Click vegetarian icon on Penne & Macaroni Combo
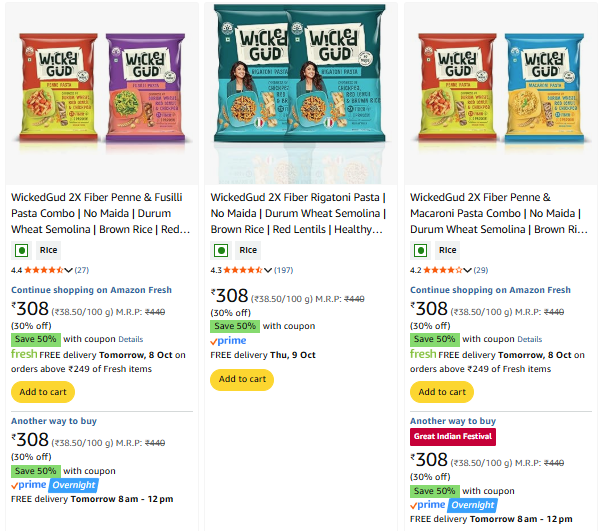The image size is (602, 531). point(420,250)
